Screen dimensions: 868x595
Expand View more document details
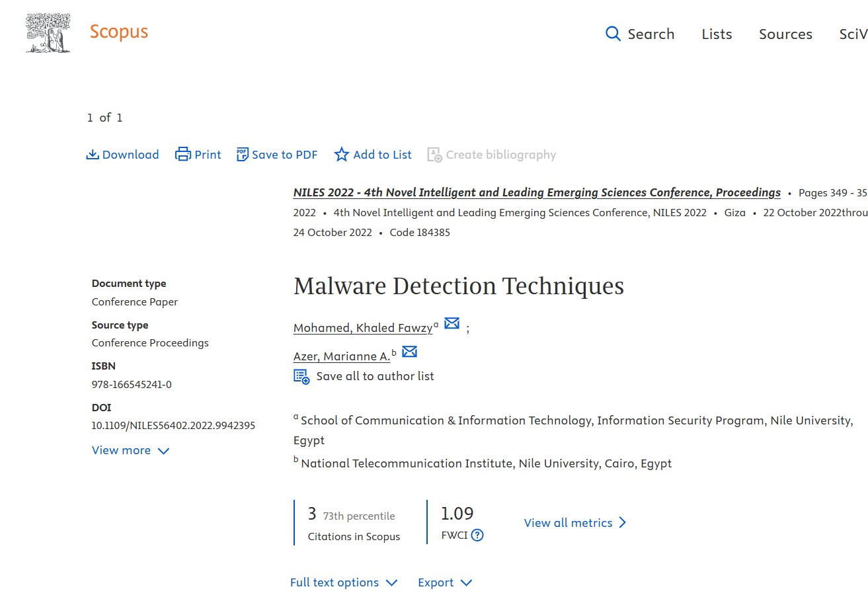point(130,450)
